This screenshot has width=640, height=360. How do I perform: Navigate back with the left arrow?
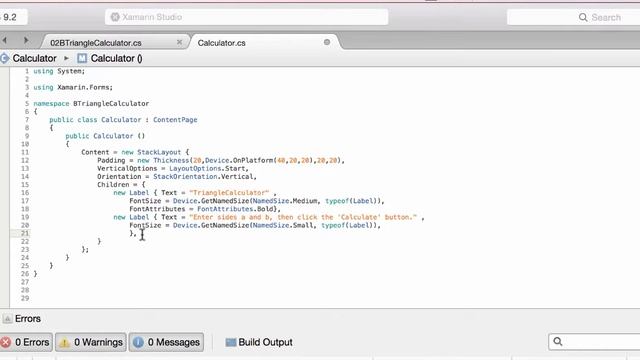point(4,40)
